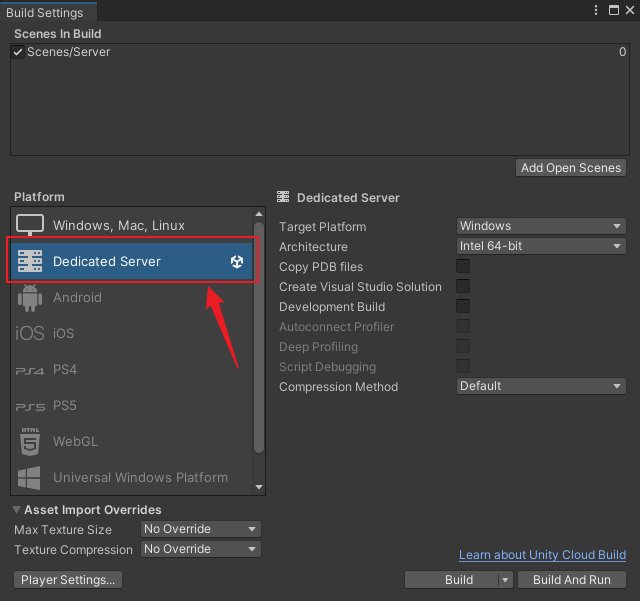
Task: Click the Add Open Scenes button
Action: [x=571, y=168]
